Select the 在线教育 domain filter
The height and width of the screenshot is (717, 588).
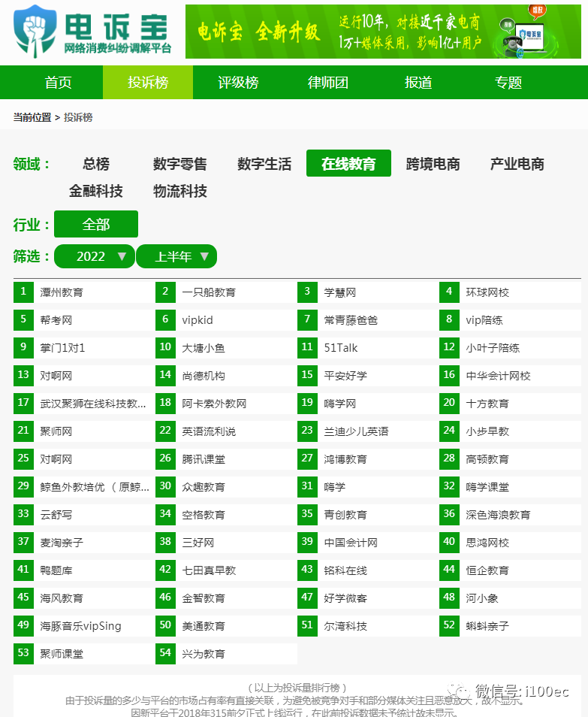348,163
